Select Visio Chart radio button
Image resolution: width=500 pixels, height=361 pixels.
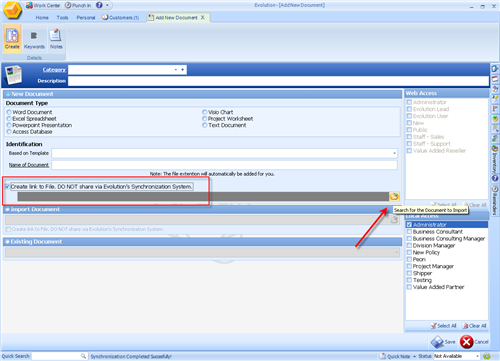coord(205,112)
